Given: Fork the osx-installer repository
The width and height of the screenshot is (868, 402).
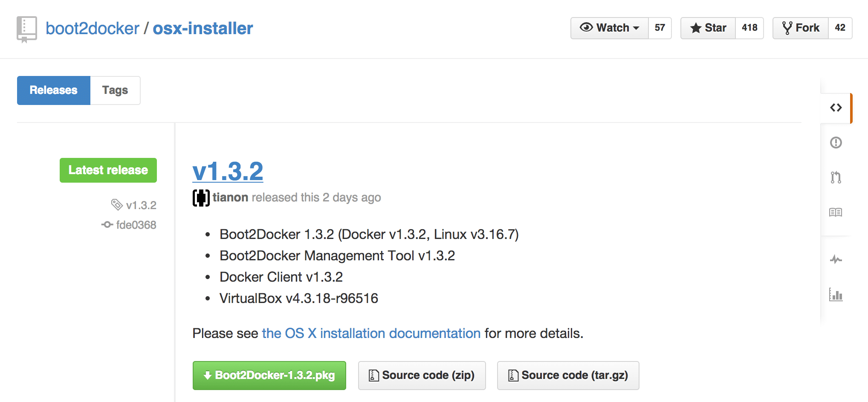Looking at the screenshot, I should click(x=801, y=28).
